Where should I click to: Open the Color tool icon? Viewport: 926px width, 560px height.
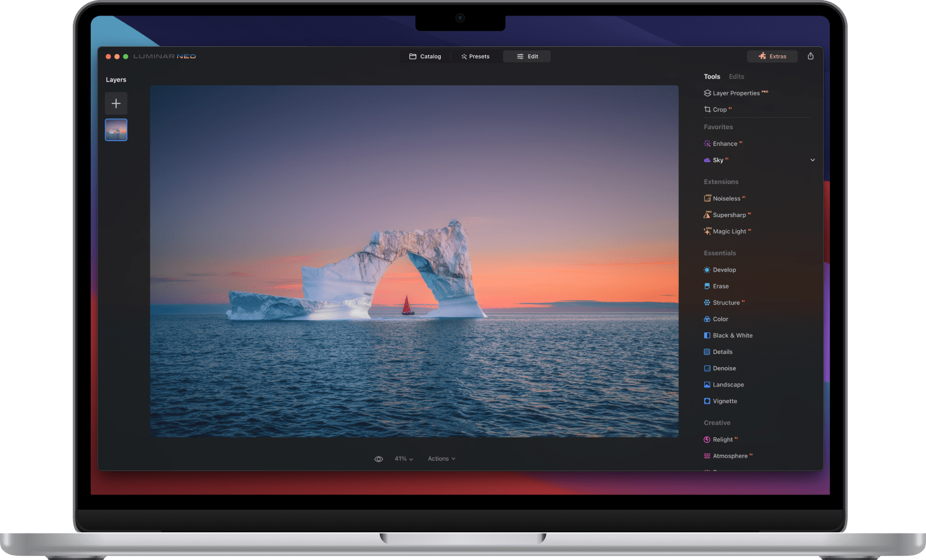(707, 319)
